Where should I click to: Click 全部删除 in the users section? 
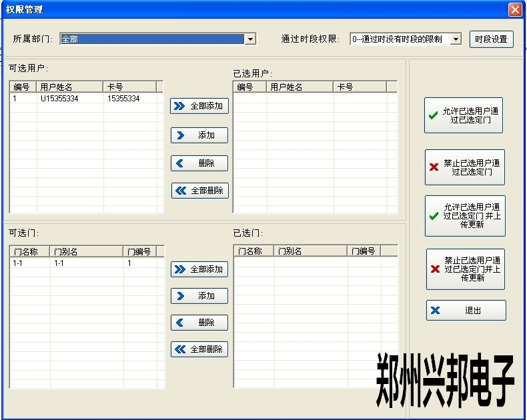point(200,191)
